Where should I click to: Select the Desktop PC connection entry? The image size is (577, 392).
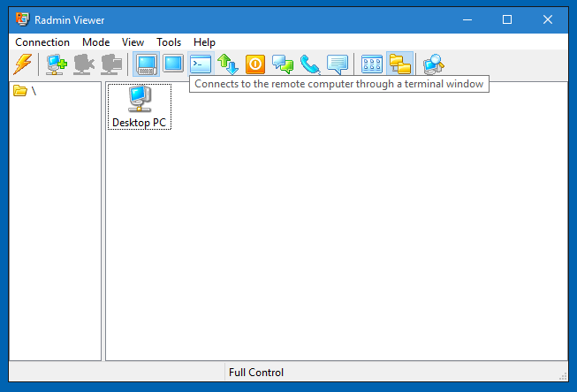139,107
